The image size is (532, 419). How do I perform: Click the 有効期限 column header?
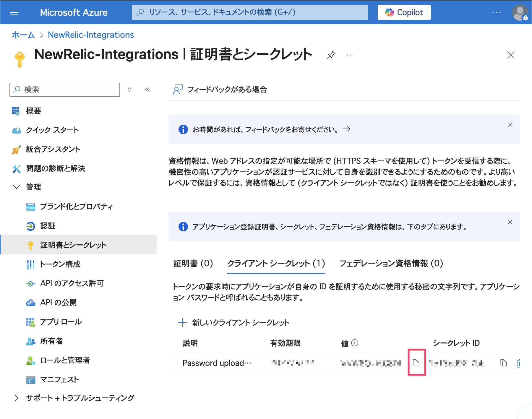(285, 343)
